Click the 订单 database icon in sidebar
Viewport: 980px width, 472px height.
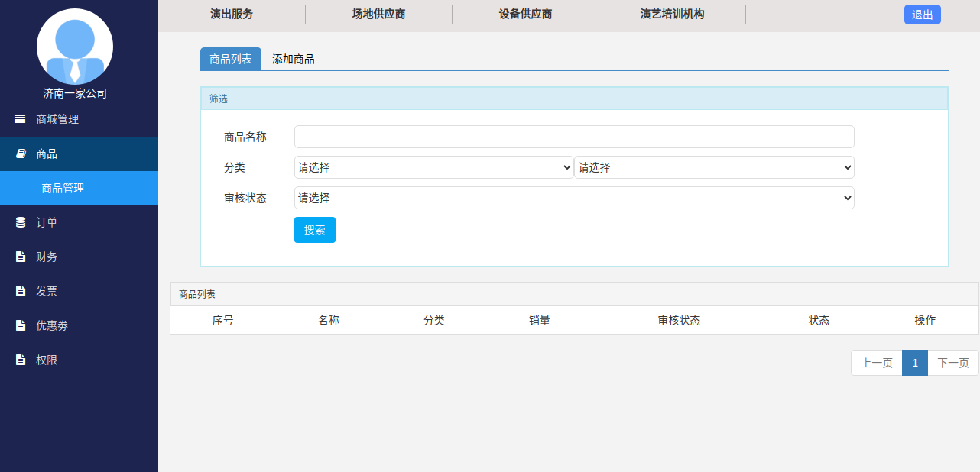coord(21,222)
